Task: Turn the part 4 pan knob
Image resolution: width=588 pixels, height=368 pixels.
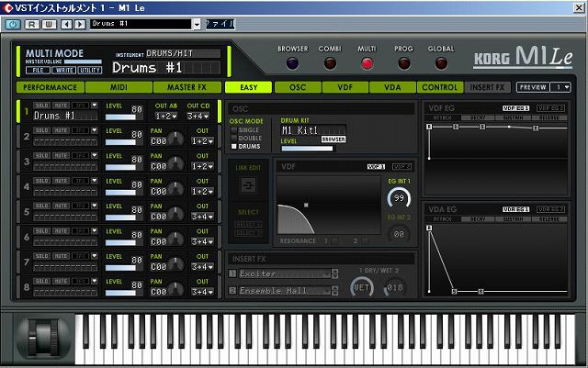Action: [x=175, y=188]
